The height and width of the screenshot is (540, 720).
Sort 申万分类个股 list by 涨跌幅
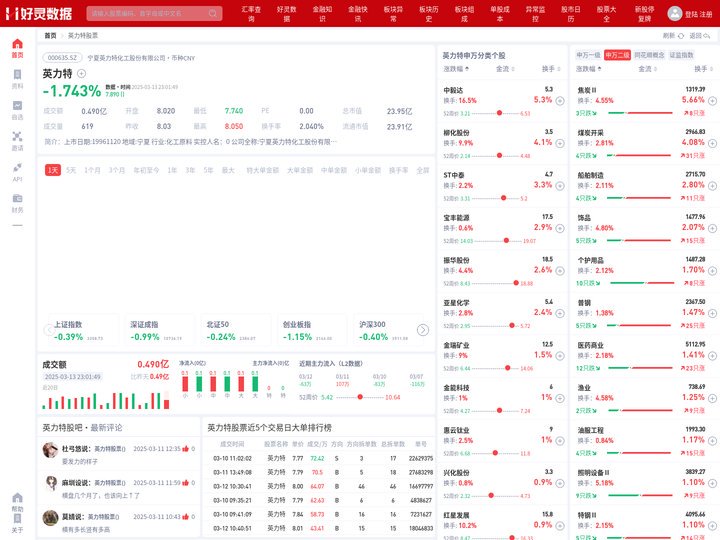click(456, 69)
